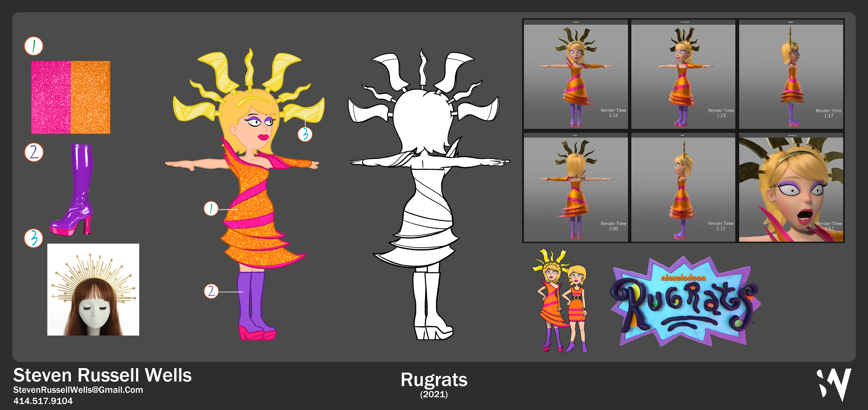Click the StevenRussellWells@Gmail.Com email address
The width and height of the screenshot is (868, 410).
point(78,390)
